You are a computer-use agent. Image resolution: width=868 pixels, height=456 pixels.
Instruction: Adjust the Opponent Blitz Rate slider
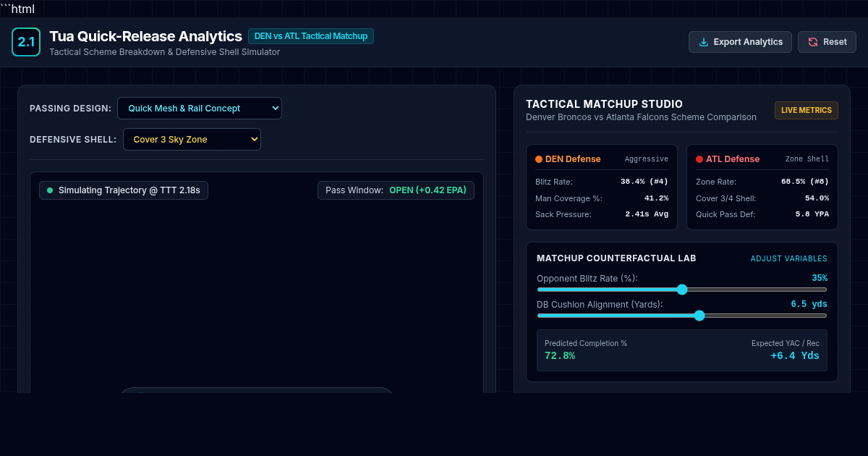682,290
